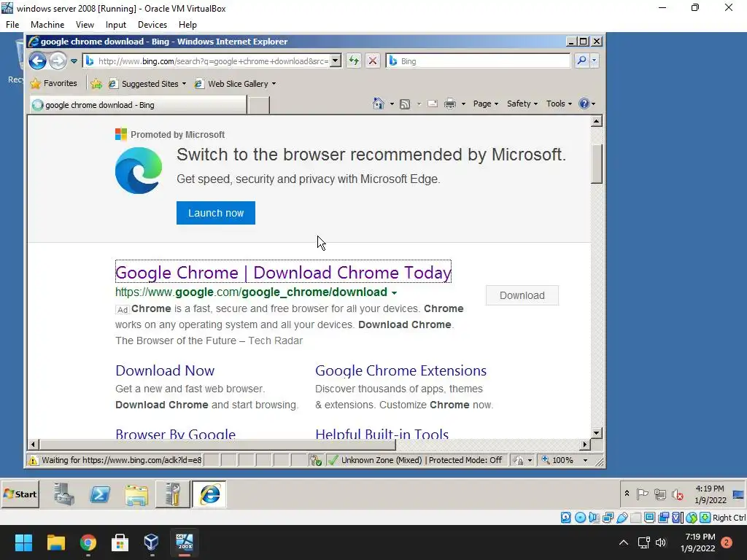Open the blue Help question-mark icon
The width and height of the screenshot is (747, 560).
click(584, 104)
